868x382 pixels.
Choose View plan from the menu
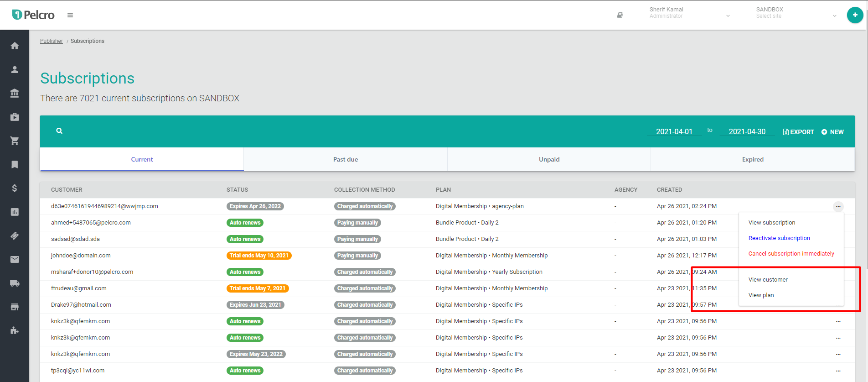pyautogui.click(x=761, y=295)
